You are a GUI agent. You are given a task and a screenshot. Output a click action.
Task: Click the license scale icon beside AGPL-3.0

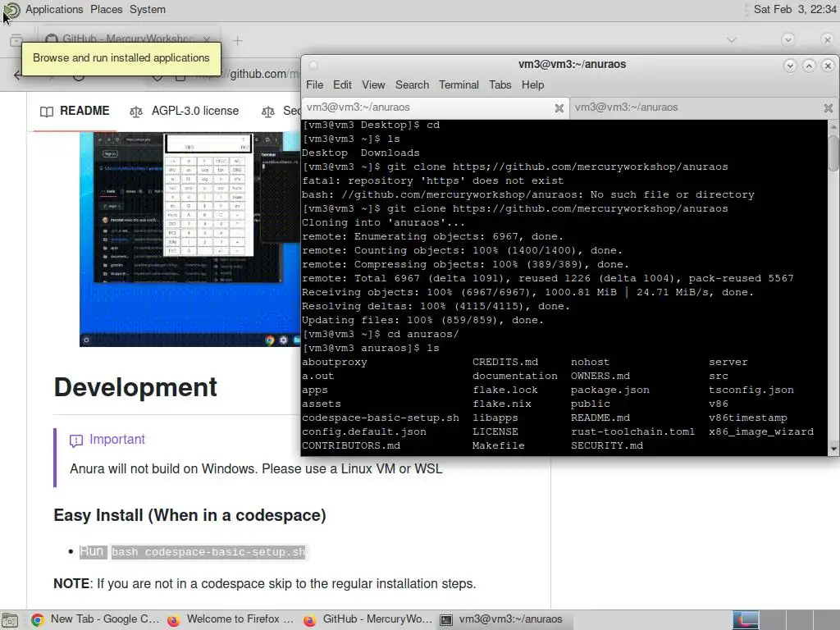136,112
